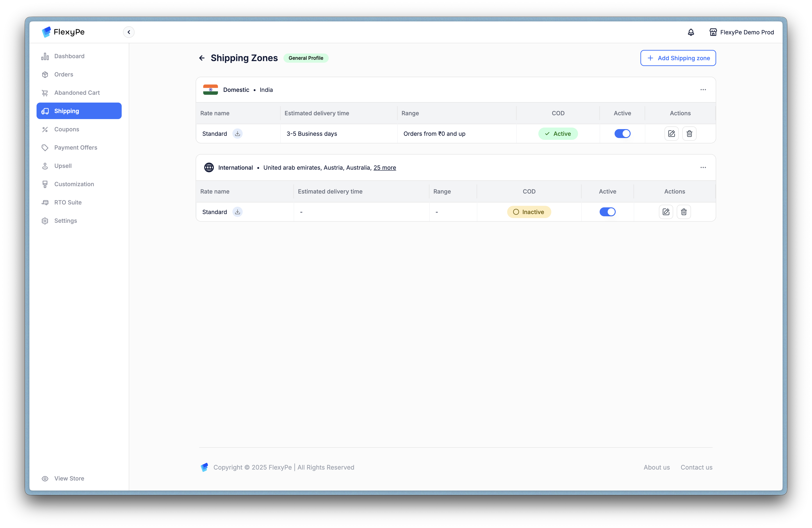Go back using the Shipping Zones arrow
This screenshot has width=812, height=528.
[x=202, y=58]
